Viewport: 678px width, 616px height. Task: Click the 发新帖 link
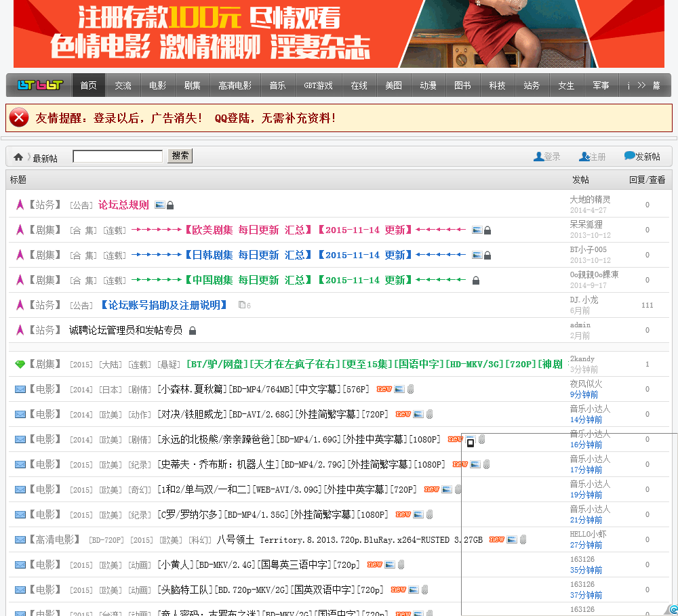(647, 157)
